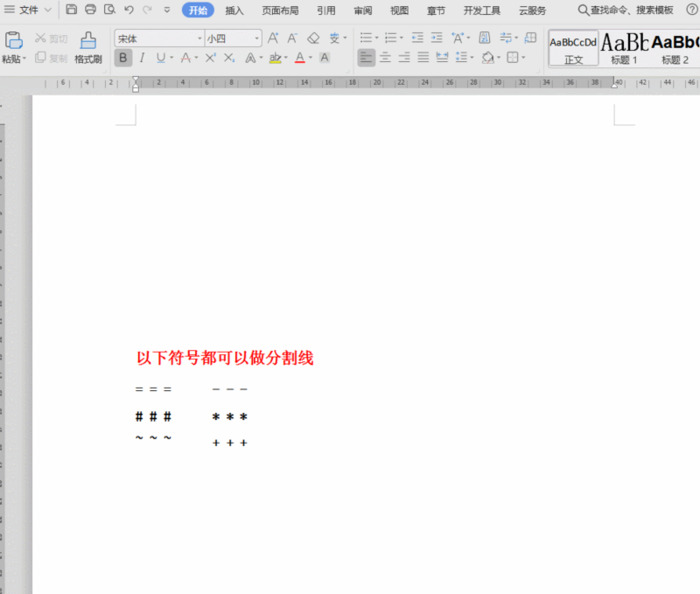Viewport: 700px width, 594px height.
Task: Click the decrease indent icon
Action: [417, 38]
